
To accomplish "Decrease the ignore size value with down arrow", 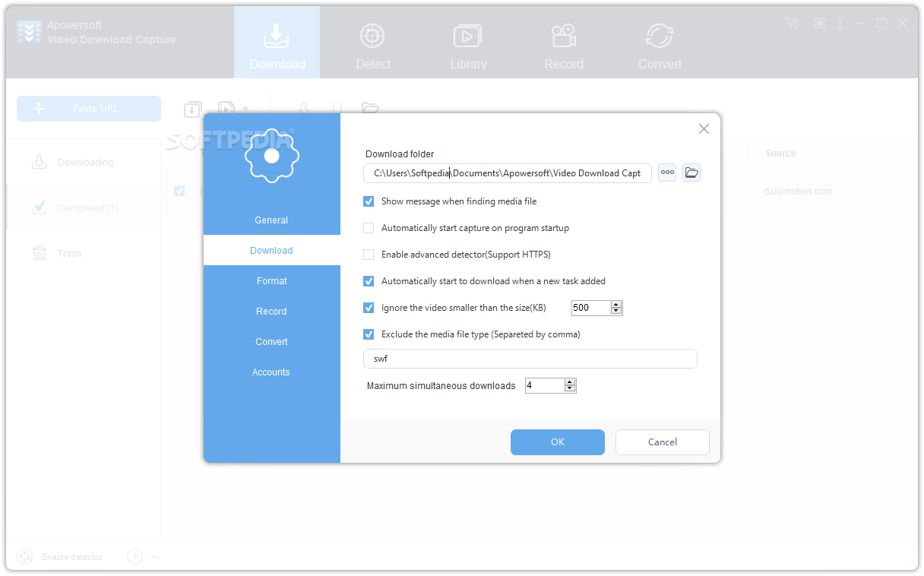I will pos(616,312).
